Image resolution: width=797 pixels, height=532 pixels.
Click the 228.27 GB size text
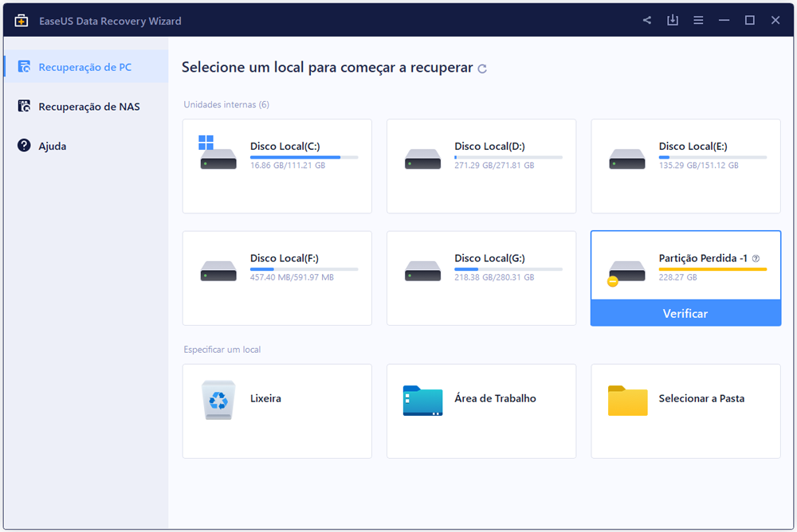677,277
